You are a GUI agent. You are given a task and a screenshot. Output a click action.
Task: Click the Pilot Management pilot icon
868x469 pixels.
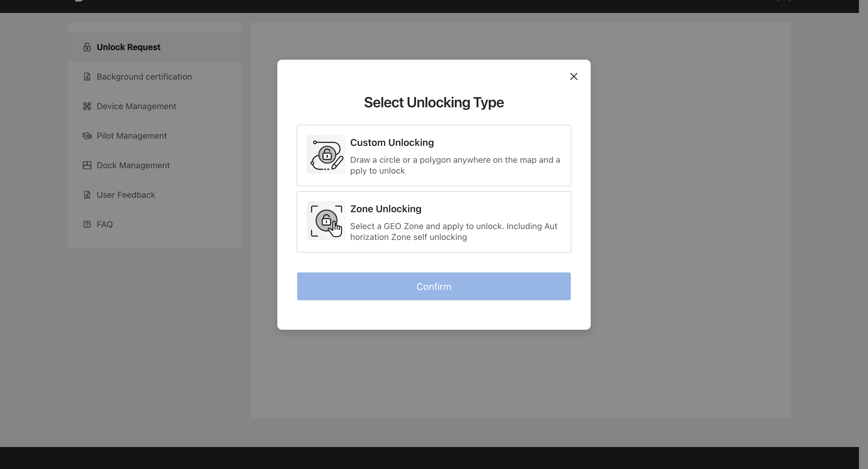click(86, 135)
